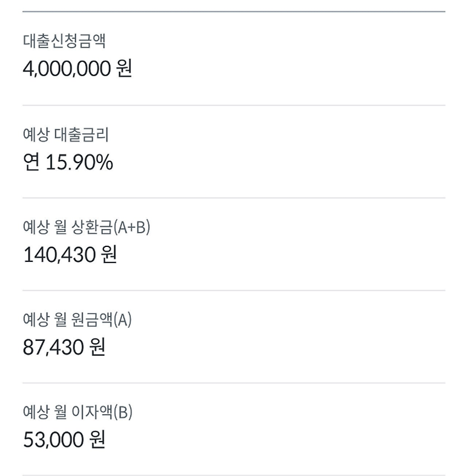Select the 대출신청금액 label
The width and height of the screenshot is (476, 476).
coord(64,40)
